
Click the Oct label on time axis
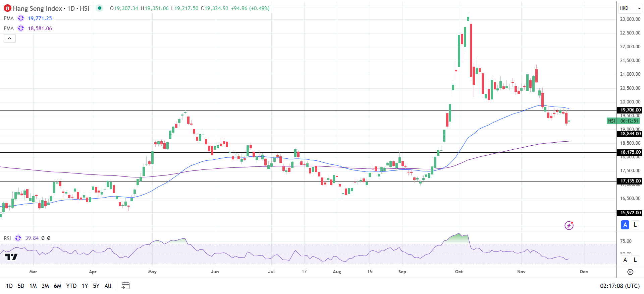pyautogui.click(x=459, y=272)
